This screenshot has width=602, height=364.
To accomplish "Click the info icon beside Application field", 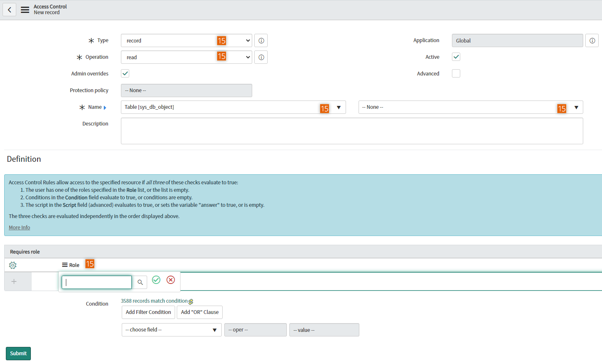I will point(592,40).
